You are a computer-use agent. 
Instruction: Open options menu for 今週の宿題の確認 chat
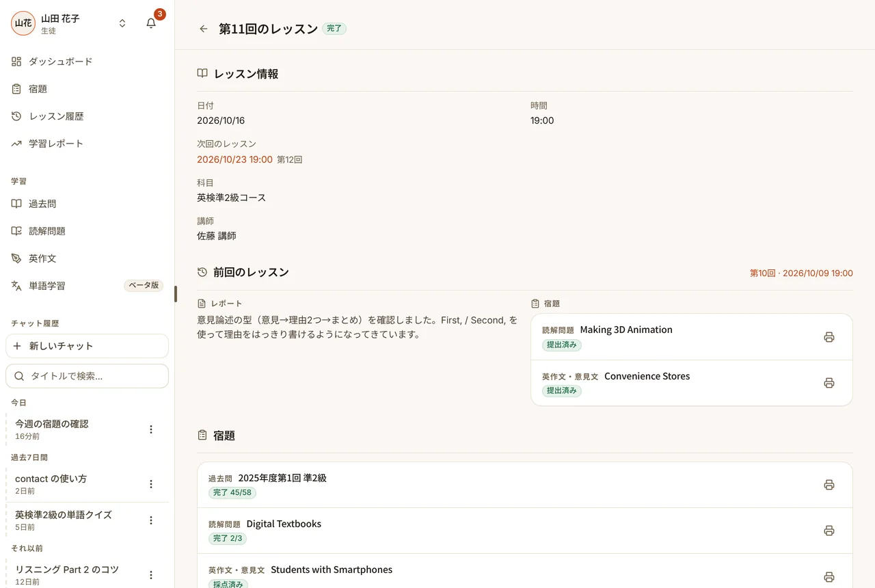click(x=151, y=429)
